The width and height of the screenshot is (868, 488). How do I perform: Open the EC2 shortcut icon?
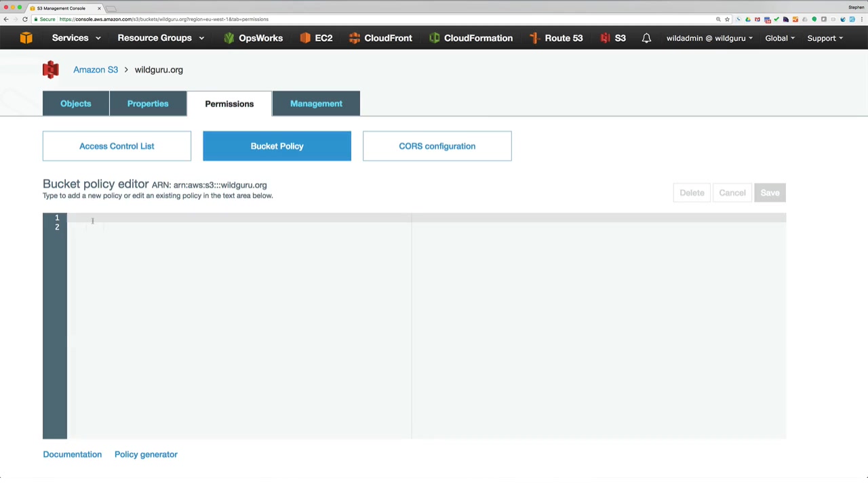click(x=305, y=39)
